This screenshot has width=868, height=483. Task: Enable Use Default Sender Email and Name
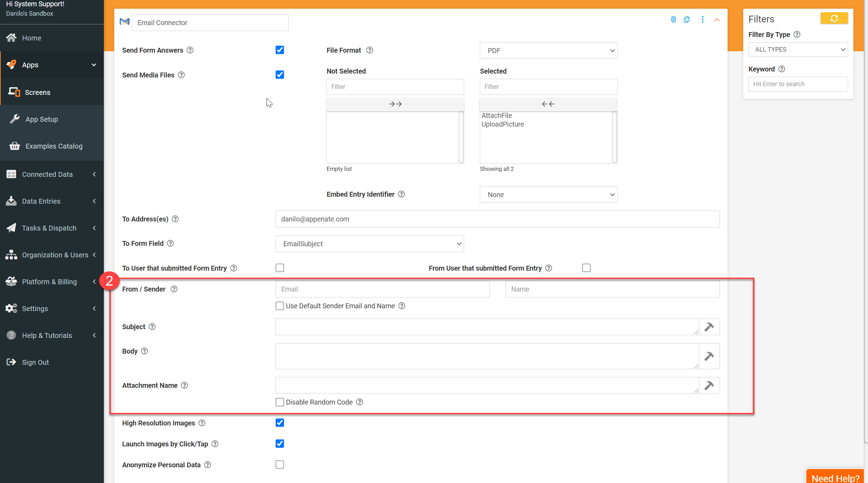[280, 306]
